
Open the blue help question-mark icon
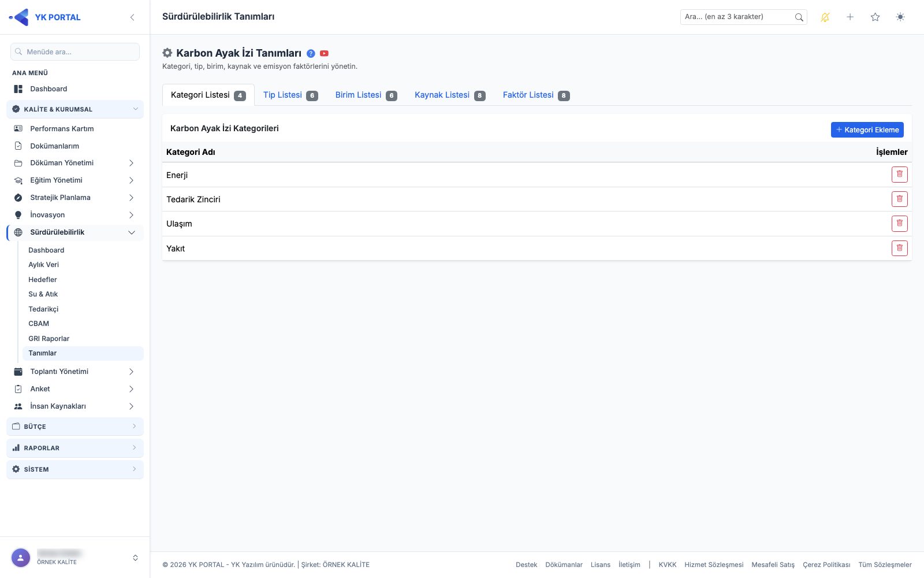[311, 53]
